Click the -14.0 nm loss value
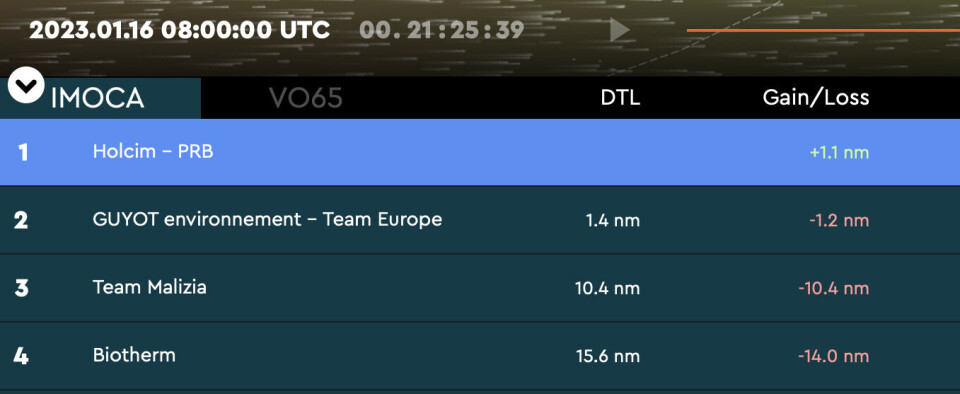This screenshot has height=394, width=960. click(833, 356)
